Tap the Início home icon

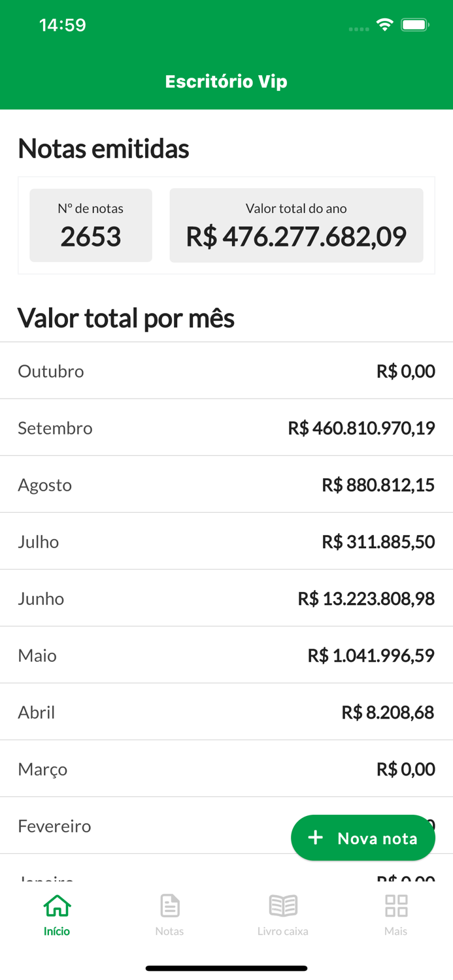click(x=56, y=906)
